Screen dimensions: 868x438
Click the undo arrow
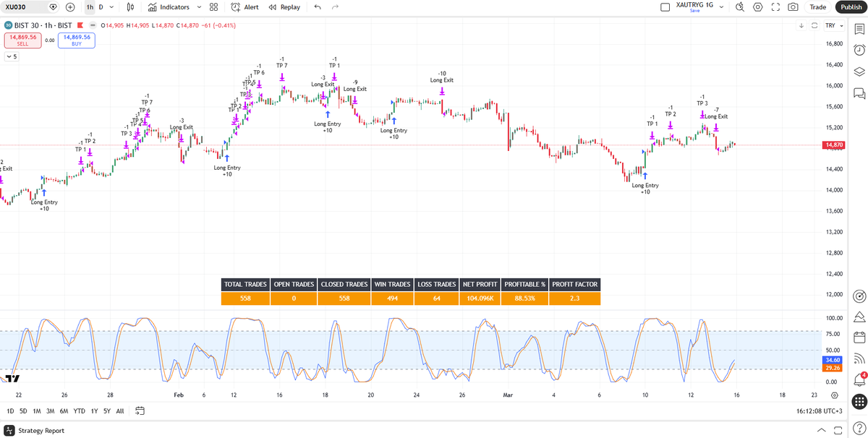[x=318, y=7]
